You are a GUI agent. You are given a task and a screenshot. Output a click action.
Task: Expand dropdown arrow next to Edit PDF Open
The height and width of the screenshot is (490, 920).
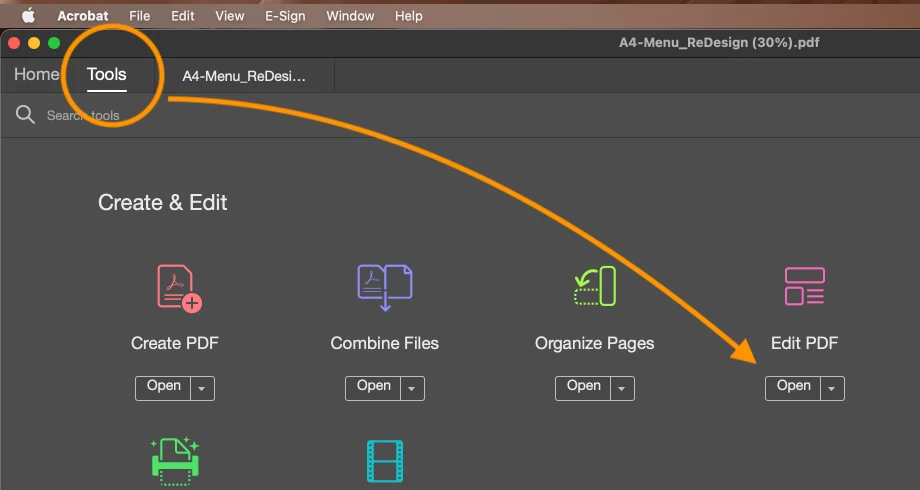coord(832,388)
